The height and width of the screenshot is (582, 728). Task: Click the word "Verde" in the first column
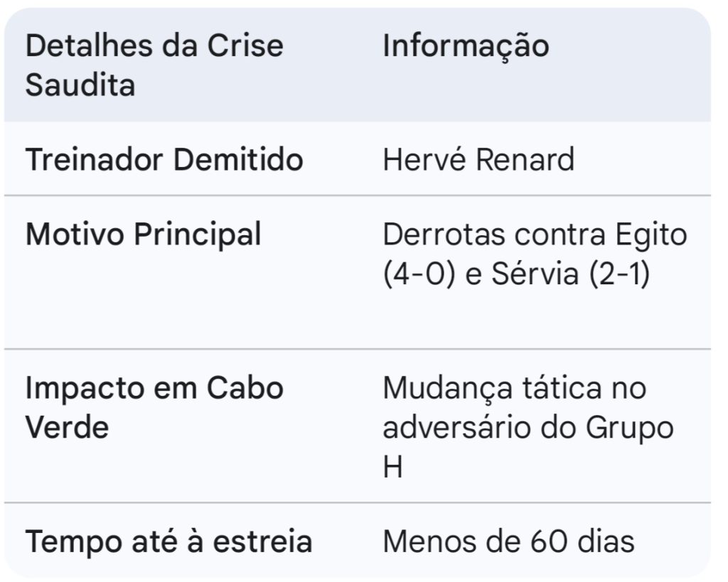click(67, 429)
